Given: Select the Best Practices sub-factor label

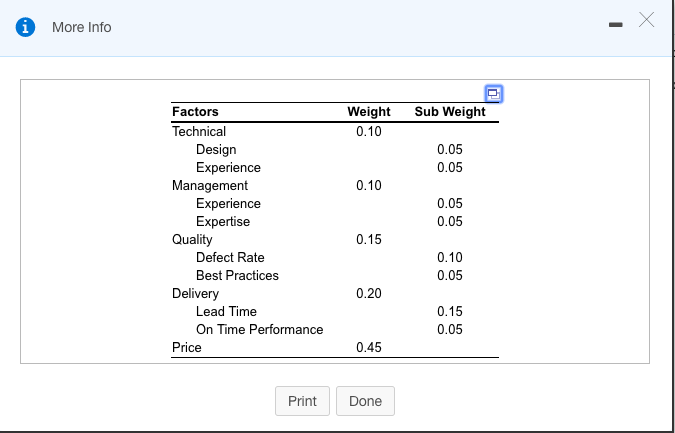Looking at the screenshot, I should click(237, 275).
